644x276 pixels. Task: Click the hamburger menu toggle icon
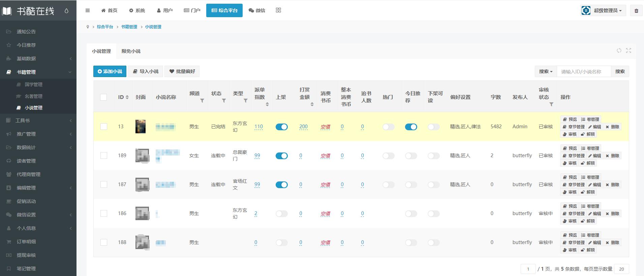88,10
